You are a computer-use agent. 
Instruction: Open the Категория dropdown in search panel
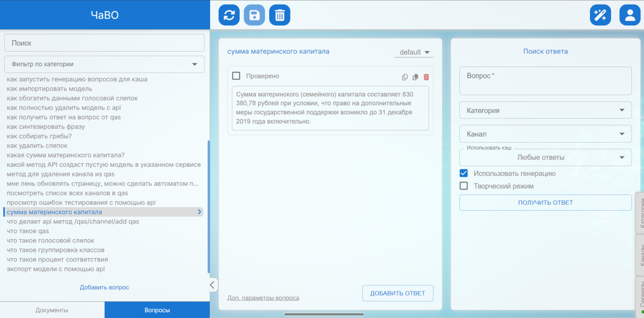point(545,110)
